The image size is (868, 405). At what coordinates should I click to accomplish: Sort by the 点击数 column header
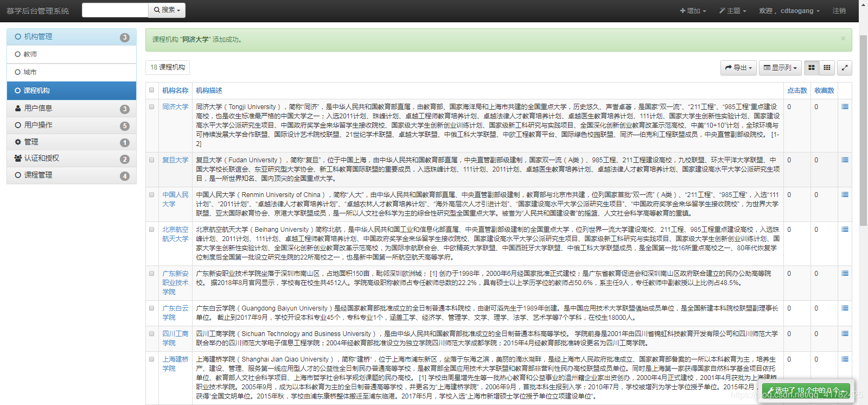click(x=797, y=91)
